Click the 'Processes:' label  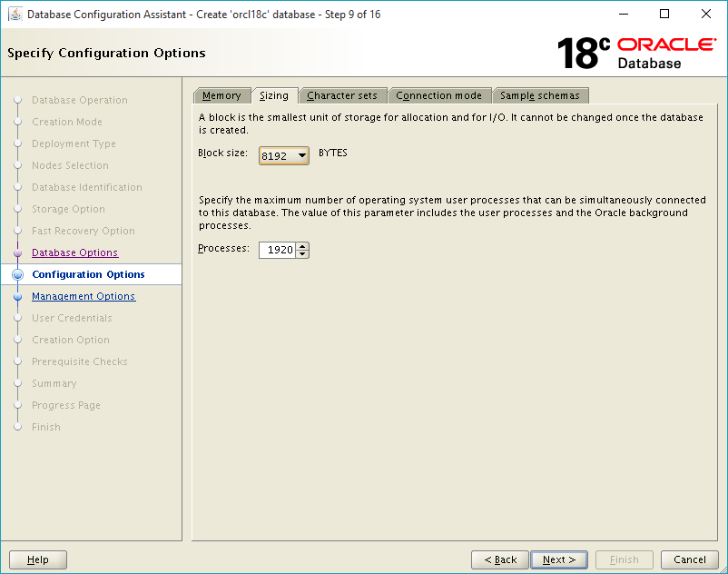(224, 249)
